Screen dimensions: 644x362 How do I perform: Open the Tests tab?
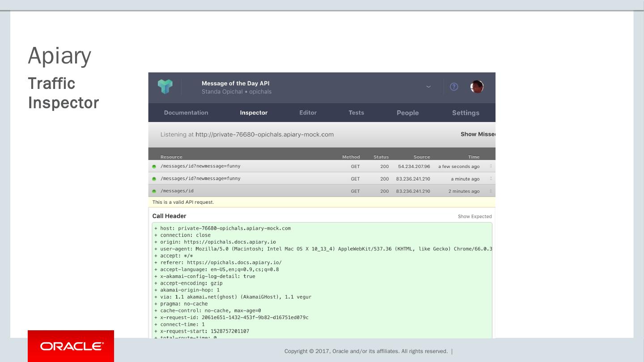[356, 113]
